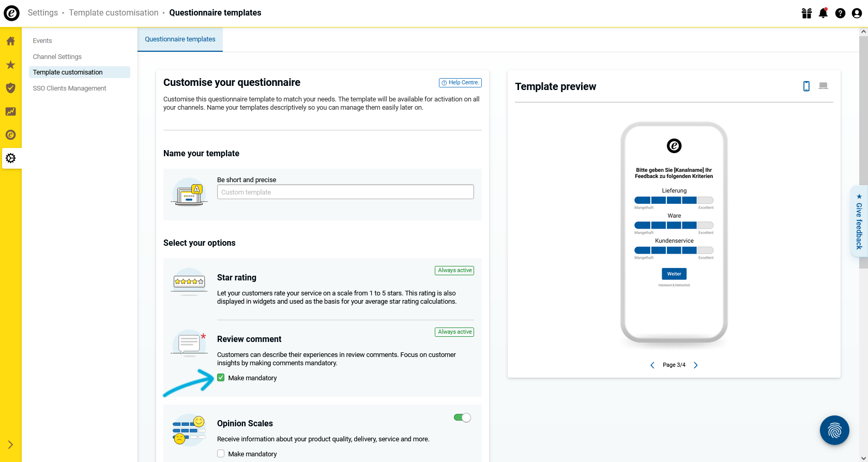Click the Custom template name field
Image resolution: width=868 pixels, height=462 pixels.
pos(345,192)
